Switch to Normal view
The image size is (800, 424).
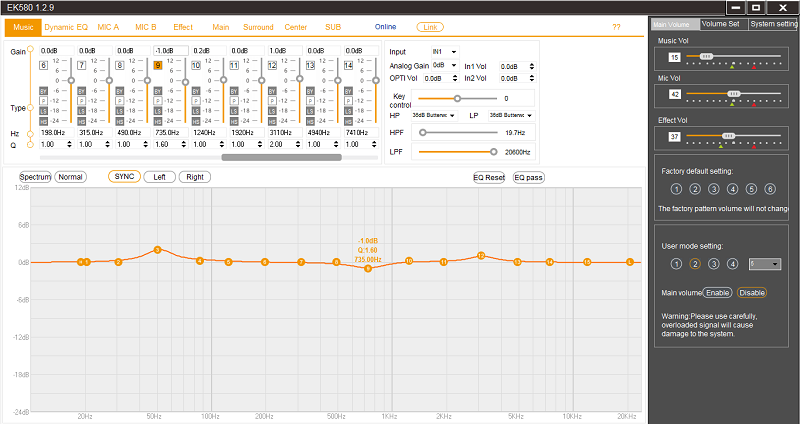pyautogui.click(x=70, y=177)
